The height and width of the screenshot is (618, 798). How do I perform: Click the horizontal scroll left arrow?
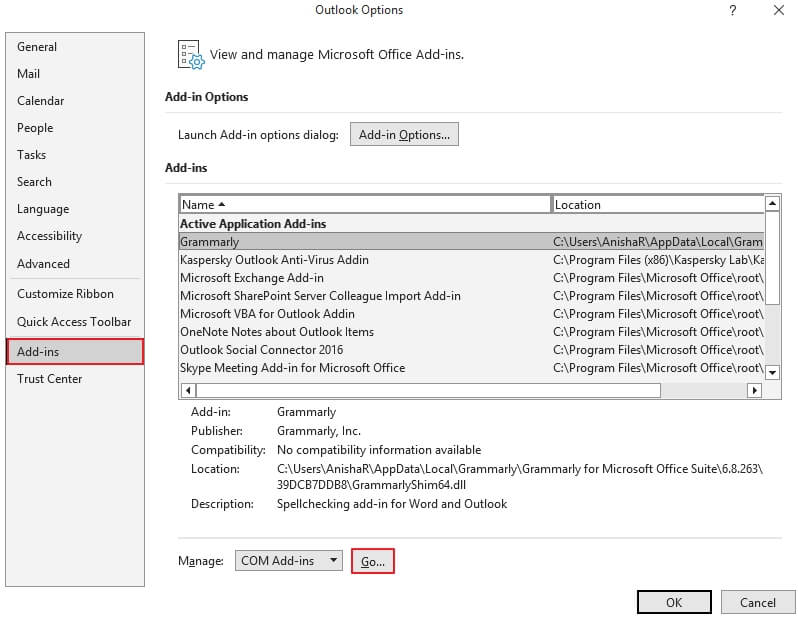[188, 390]
